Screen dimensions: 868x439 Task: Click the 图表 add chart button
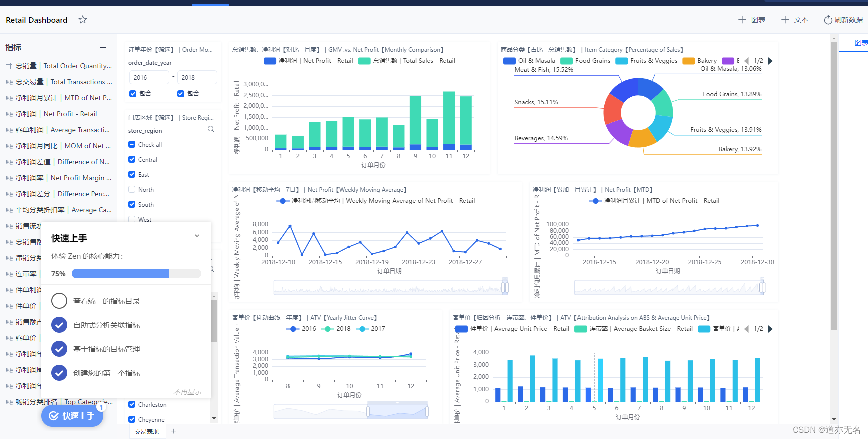coord(752,20)
